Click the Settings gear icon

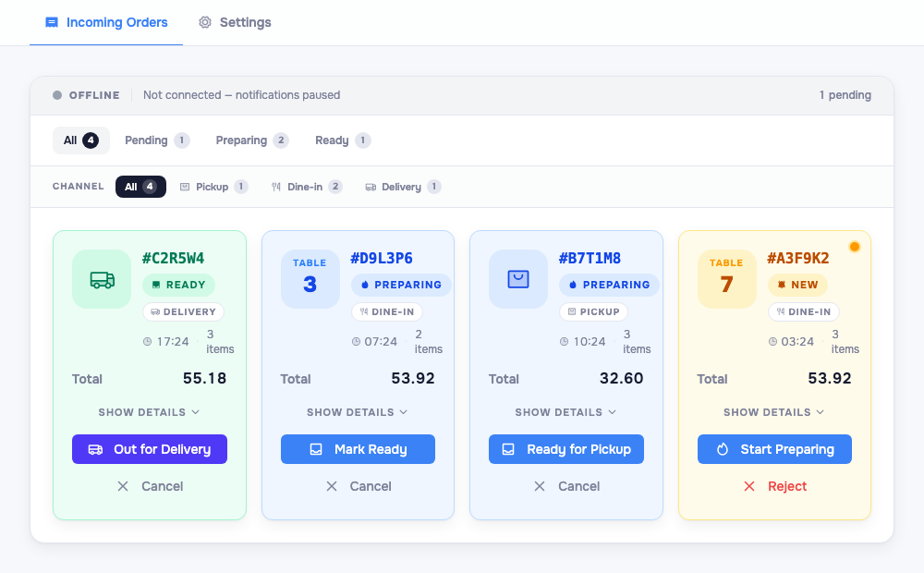204,22
